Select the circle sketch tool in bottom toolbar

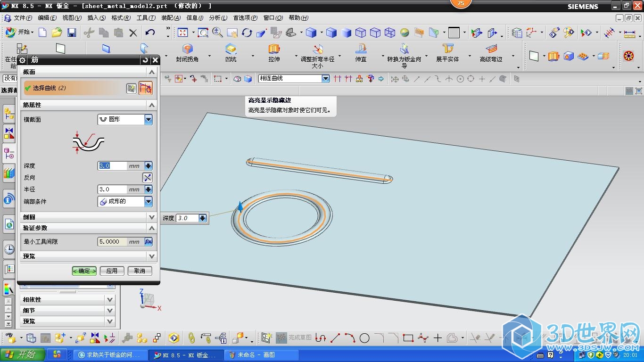(x=364, y=338)
